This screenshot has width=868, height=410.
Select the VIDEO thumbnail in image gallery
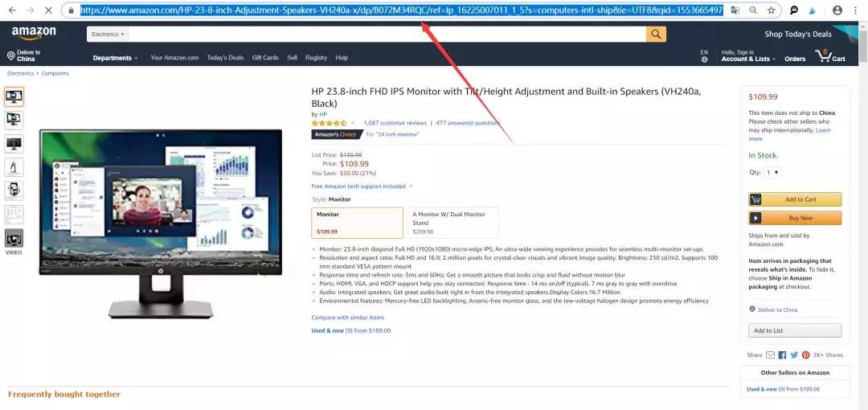click(x=14, y=242)
